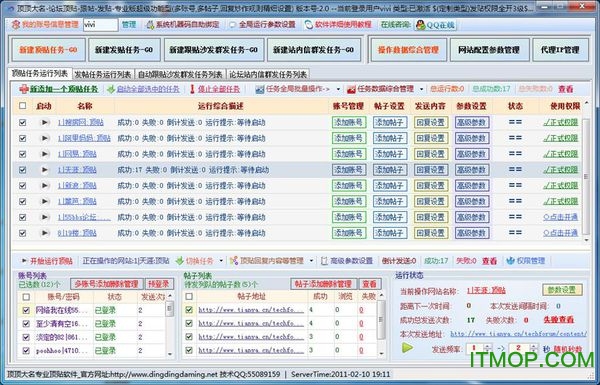Uncheck the first account checkbox in 账号列表
600x385 pixels.
(x=26, y=310)
